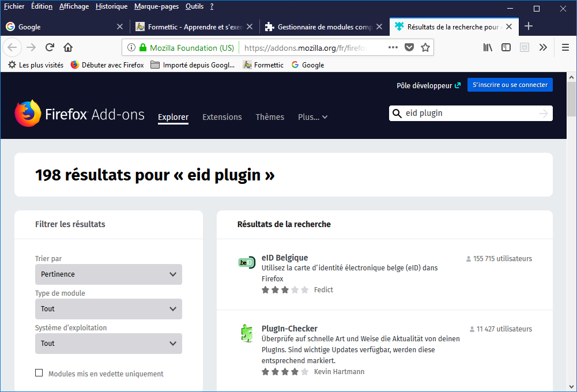577x392 pixels.
Task: Open the Débuter avec Firefox bookmark
Action: click(x=107, y=65)
